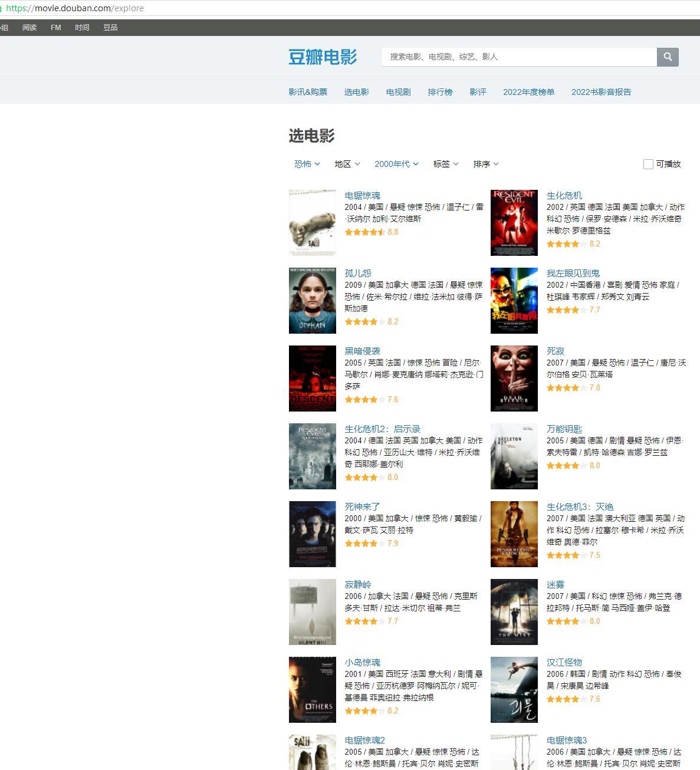700x770 pixels.
Task: Click The Descent poster thumbnail
Action: [313, 379]
